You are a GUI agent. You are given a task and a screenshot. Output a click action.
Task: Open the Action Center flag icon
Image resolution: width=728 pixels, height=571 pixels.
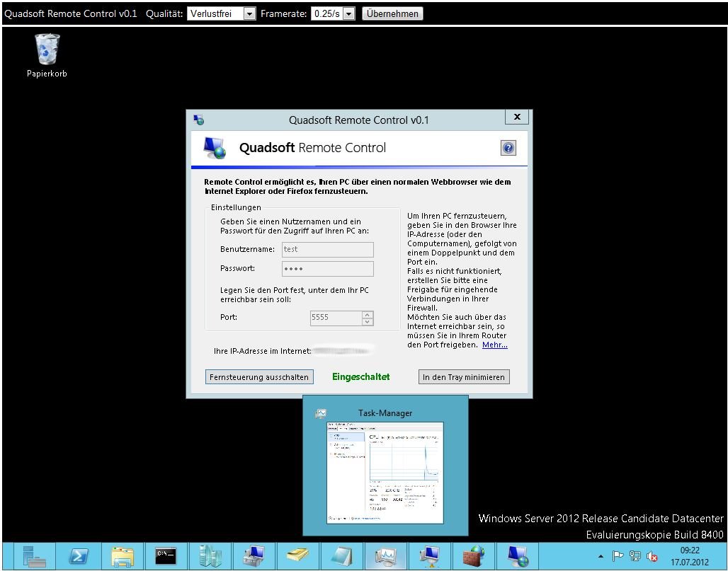tap(618, 557)
